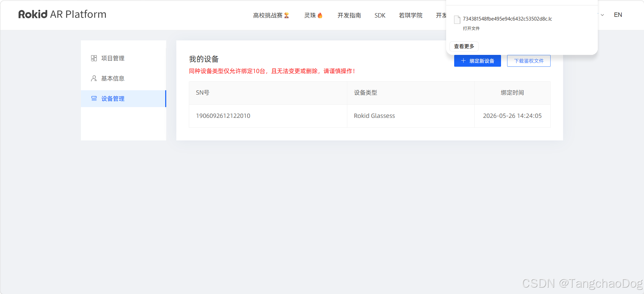Viewport: 644px width, 294px height.
Task: Click the downloaded .lc file icon
Action: (457, 20)
